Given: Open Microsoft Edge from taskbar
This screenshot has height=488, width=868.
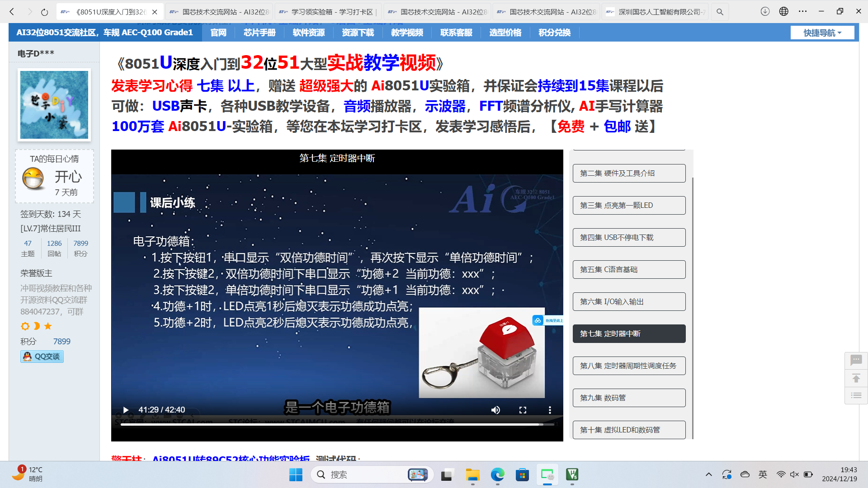Looking at the screenshot, I should (x=497, y=474).
